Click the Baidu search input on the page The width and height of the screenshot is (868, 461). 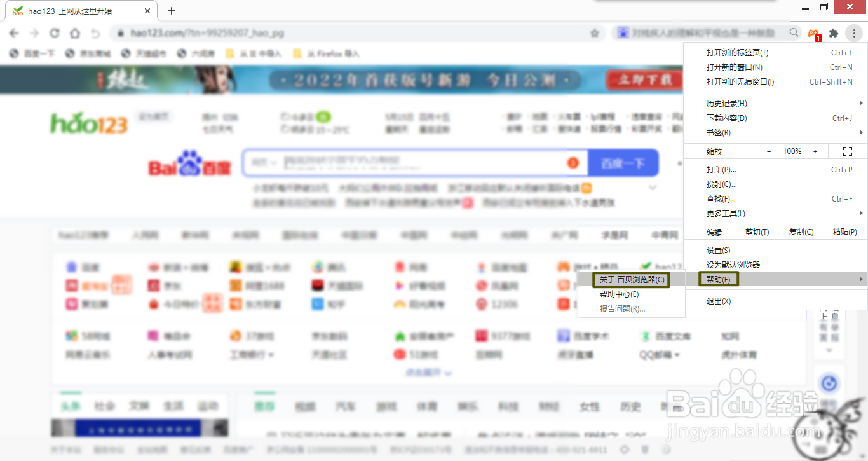(x=416, y=163)
